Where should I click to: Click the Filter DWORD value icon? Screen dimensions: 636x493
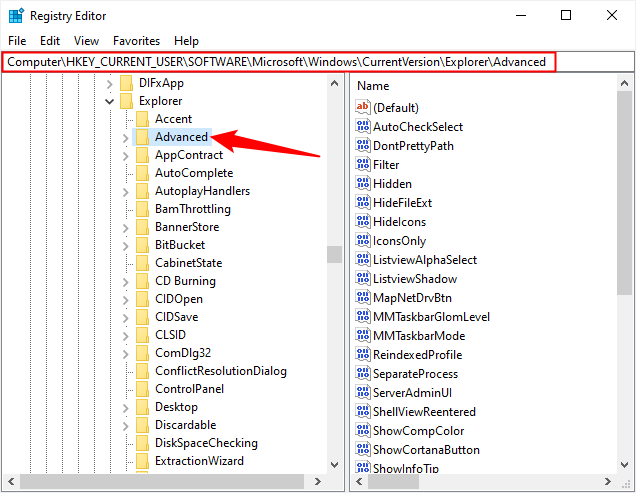tap(363, 164)
